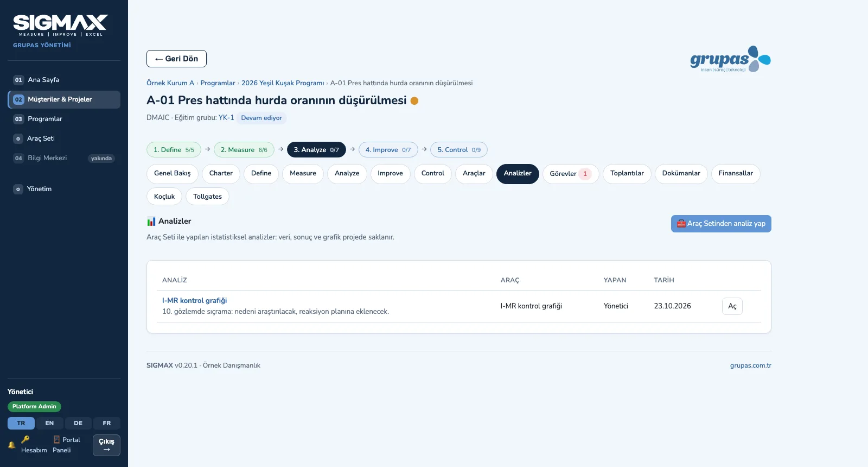Click the Ana Sayfa 01 sidebar item
Image resolution: width=868 pixels, height=467 pixels.
(x=64, y=80)
